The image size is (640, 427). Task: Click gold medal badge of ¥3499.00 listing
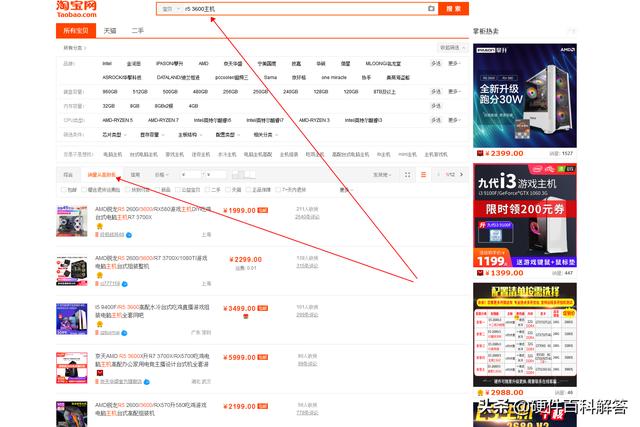click(x=100, y=324)
